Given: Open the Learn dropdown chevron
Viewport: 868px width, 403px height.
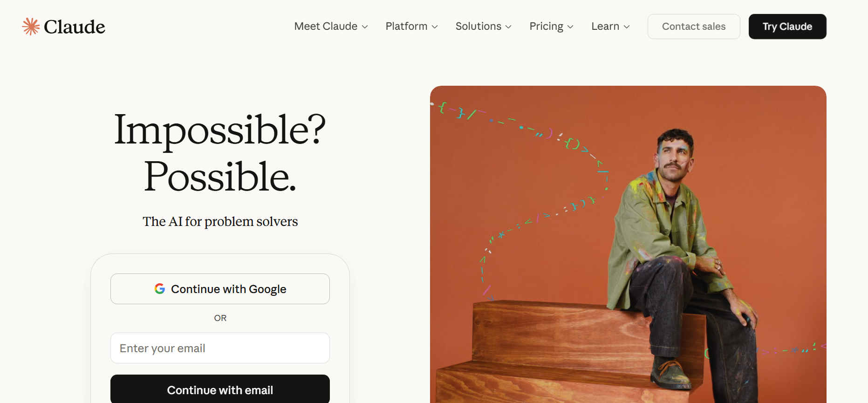Looking at the screenshot, I should click(x=627, y=27).
